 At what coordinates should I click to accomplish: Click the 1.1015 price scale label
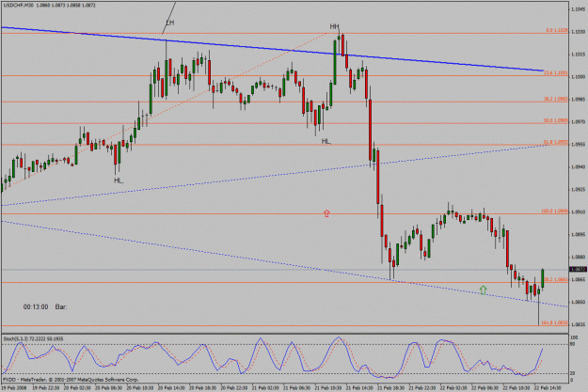tap(578, 55)
